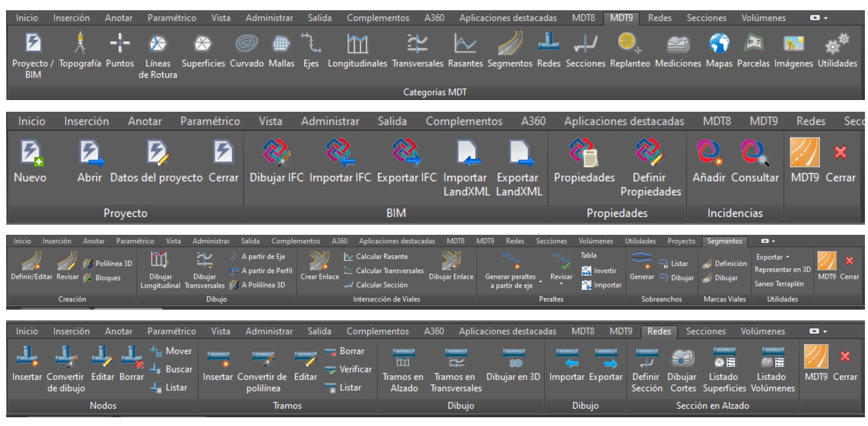The image size is (868, 426).
Task: Click Calcular Rasante in Intersección de Viales
Action: (381, 256)
